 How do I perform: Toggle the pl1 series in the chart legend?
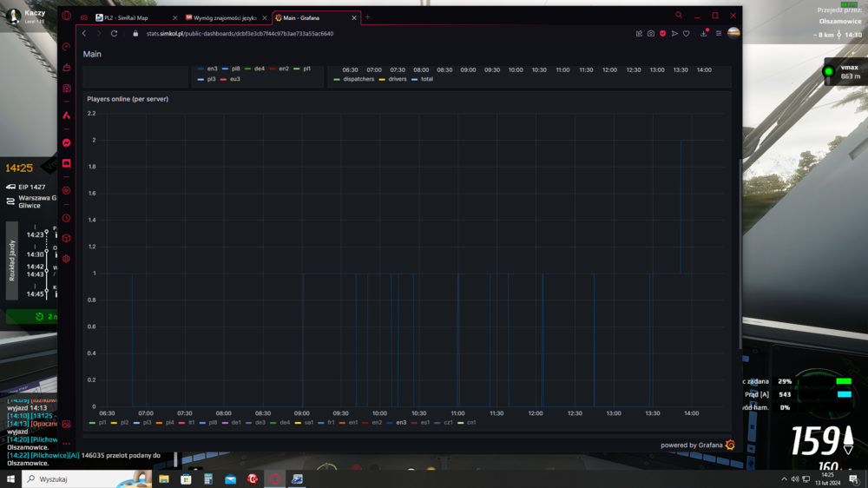pyautogui.click(x=98, y=423)
